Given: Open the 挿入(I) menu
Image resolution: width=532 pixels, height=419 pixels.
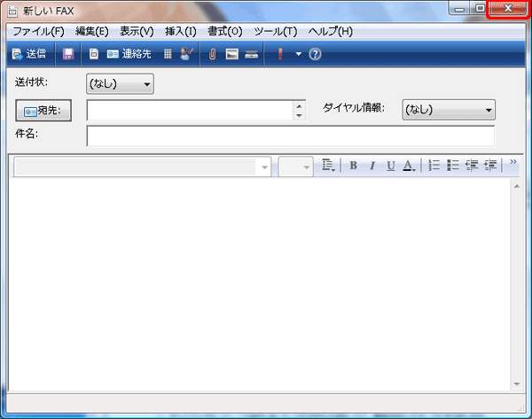Looking at the screenshot, I should click(x=181, y=32).
